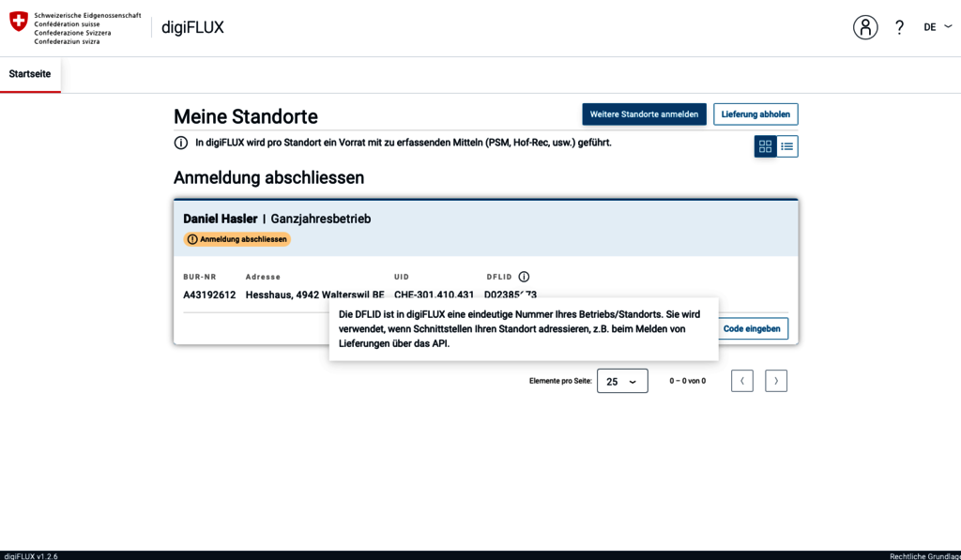
Task: Open the DE language dropdown
Action: 937,27
